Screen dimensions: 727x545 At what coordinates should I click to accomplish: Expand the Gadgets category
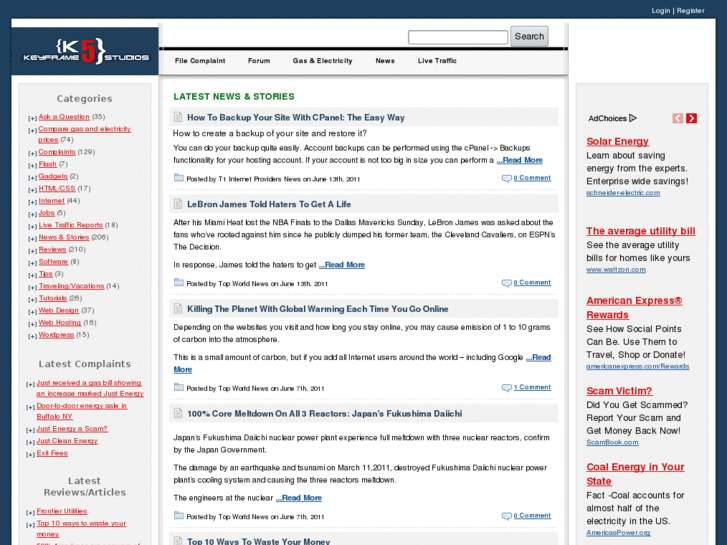click(x=32, y=178)
